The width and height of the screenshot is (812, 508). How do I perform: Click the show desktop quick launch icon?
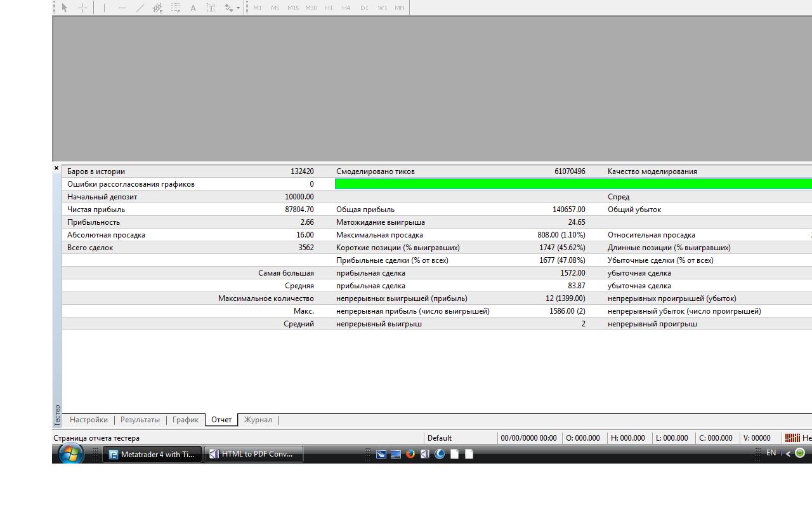(396, 454)
